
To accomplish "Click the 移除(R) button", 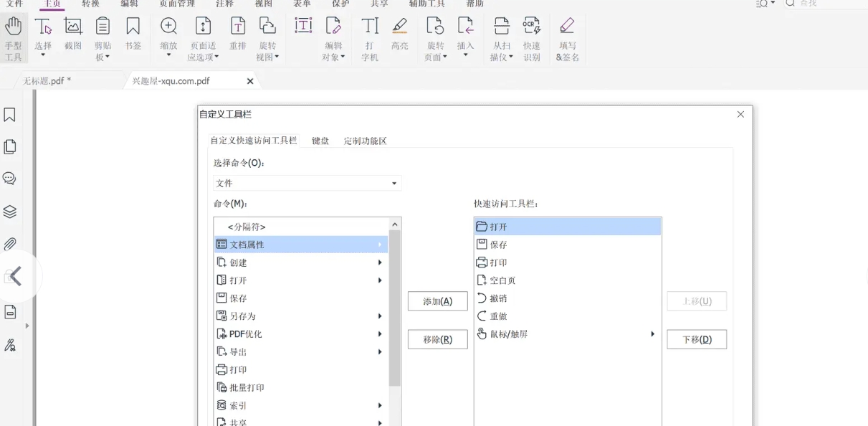I will 437,339.
